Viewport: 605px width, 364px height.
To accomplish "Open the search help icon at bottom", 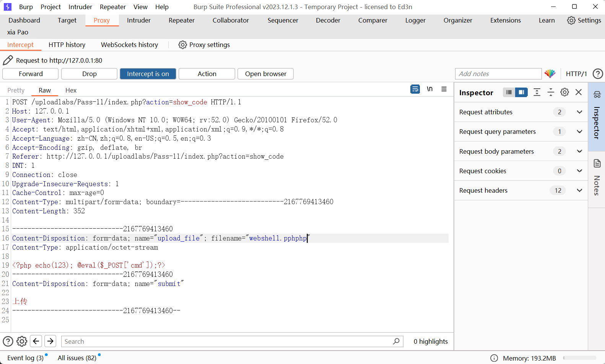I will point(8,341).
